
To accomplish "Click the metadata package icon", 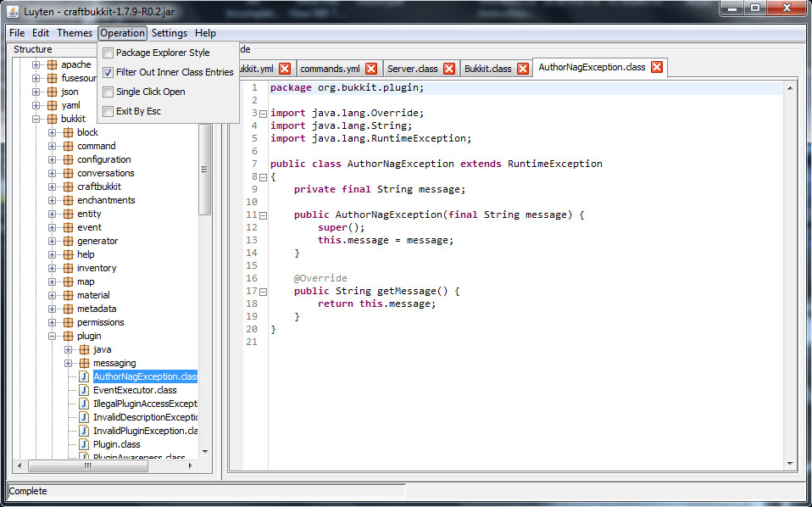I will click(68, 309).
